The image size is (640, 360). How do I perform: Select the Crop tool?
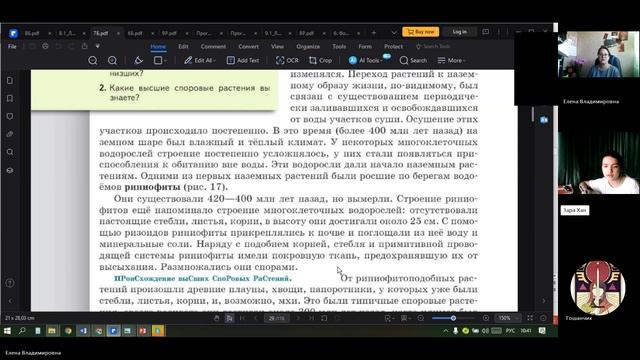[x=320, y=60]
